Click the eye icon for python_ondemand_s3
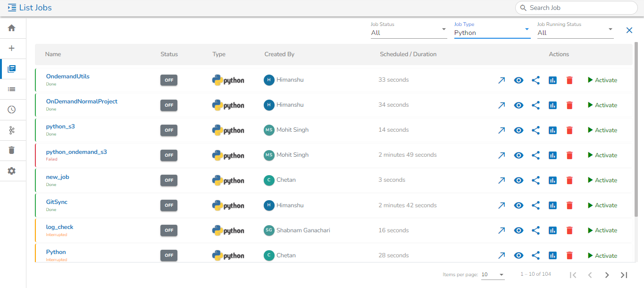644x288 pixels. [x=519, y=155]
